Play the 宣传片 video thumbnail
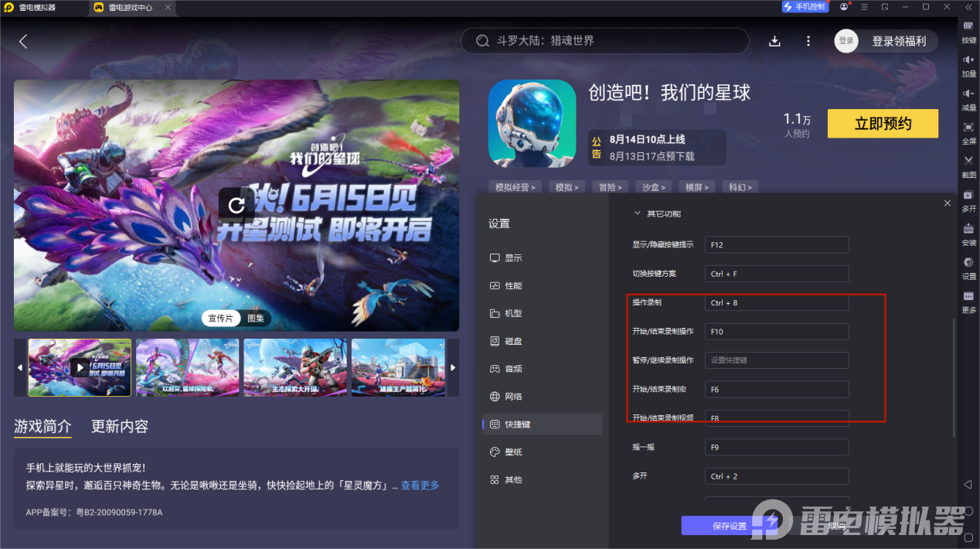 pos(79,367)
